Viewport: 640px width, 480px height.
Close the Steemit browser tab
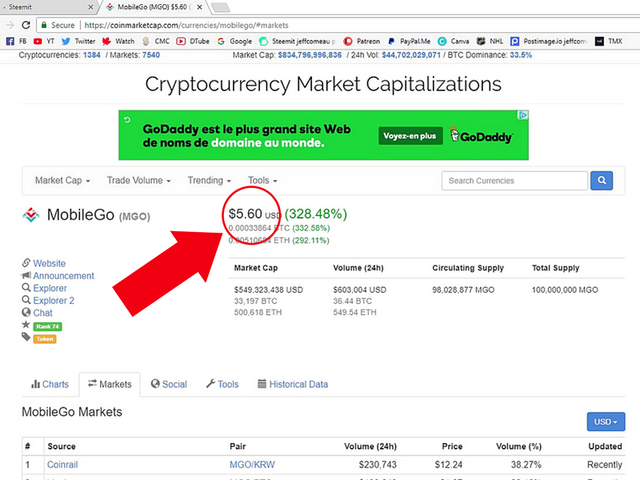pyautogui.click(x=91, y=7)
